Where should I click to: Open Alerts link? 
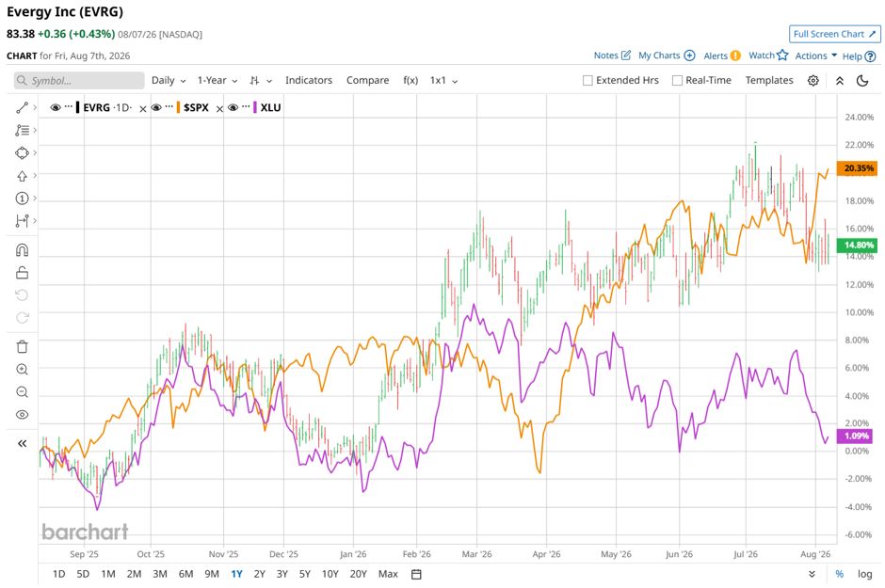pyautogui.click(x=722, y=56)
